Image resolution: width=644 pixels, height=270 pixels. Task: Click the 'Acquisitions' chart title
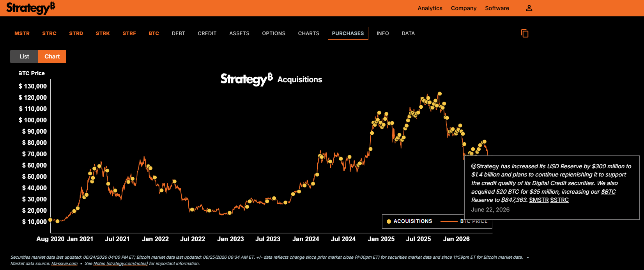[x=300, y=79]
